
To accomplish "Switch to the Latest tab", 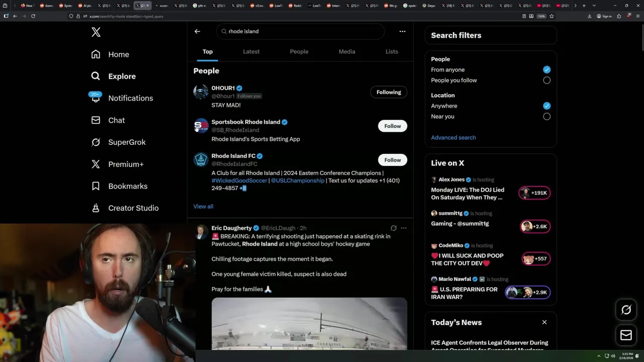I will (251, 51).
